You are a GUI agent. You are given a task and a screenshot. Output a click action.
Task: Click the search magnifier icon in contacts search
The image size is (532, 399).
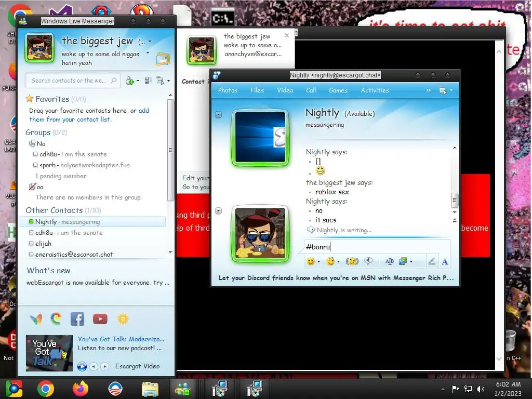click(114, 81)
